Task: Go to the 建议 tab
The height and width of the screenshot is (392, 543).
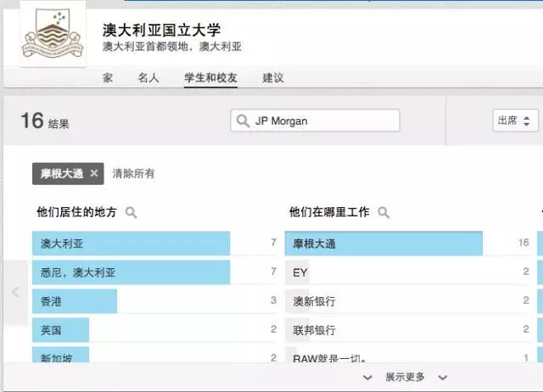Action: point(273,78)
